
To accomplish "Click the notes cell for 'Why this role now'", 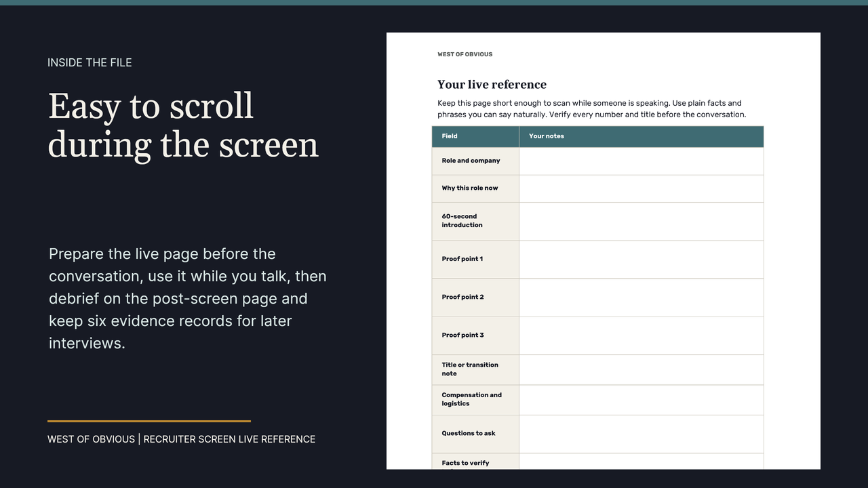I will point(642,189).
